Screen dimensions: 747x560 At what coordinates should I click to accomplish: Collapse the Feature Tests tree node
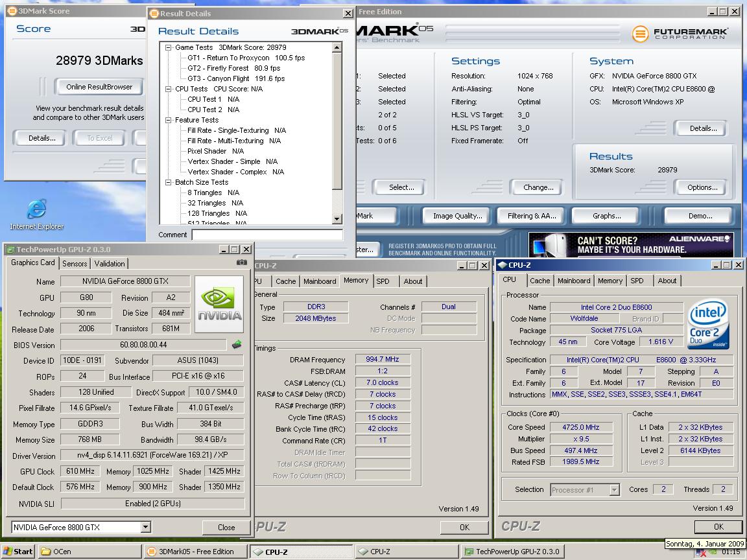[x=168, y=121]
